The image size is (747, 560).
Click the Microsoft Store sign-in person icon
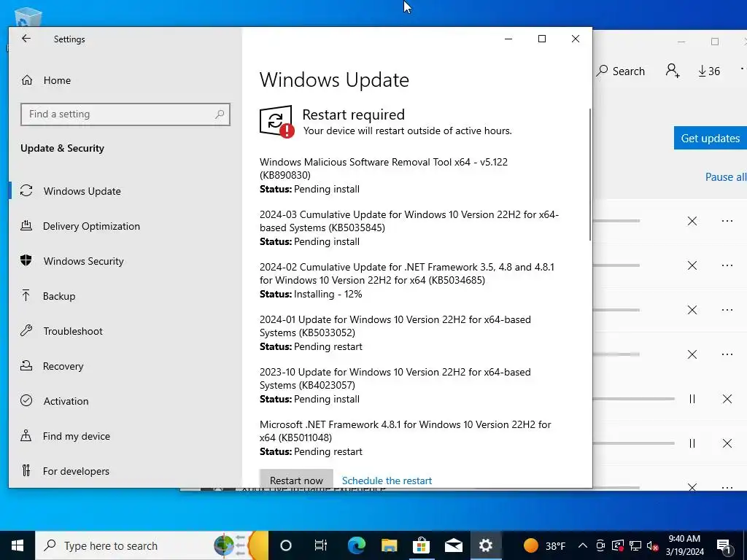point(672,71)
